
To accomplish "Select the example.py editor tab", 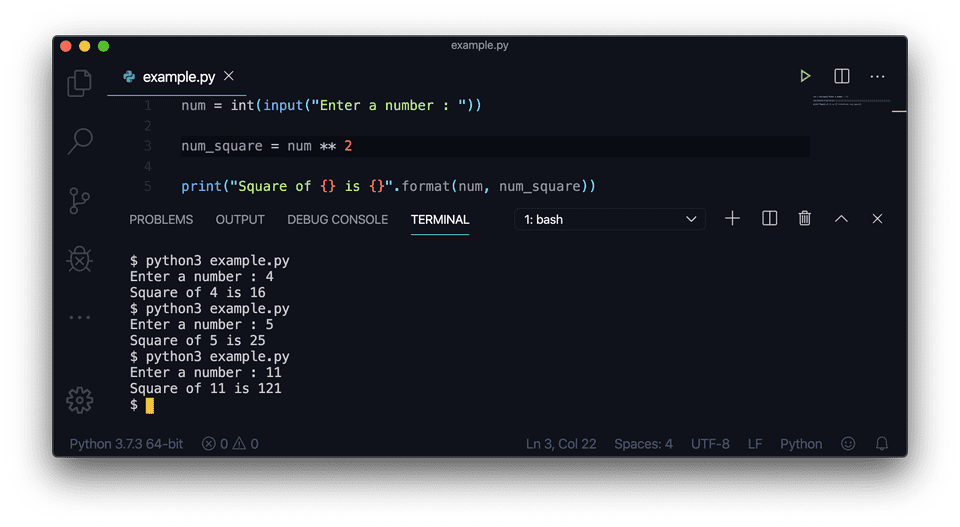I will point(176,77).
